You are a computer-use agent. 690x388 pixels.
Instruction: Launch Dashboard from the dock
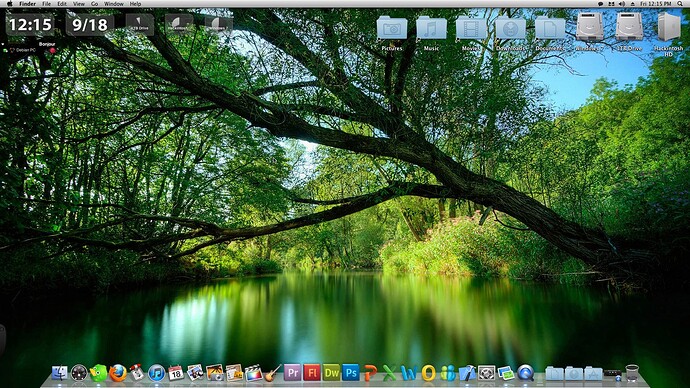click(x=79, y=373)
